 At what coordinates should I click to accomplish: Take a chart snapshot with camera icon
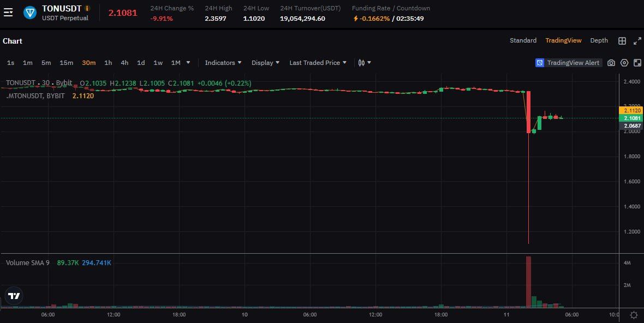[611, 63]
